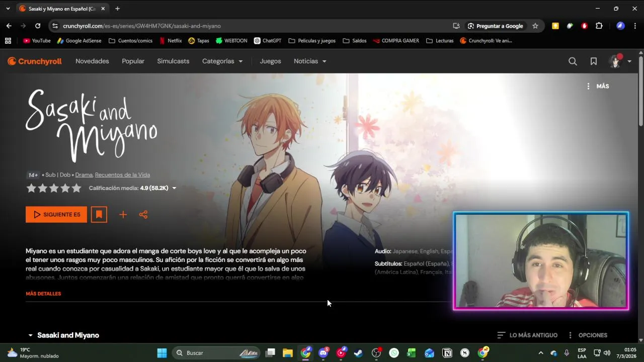Click Preguntar a Google button

click(496, 26)
